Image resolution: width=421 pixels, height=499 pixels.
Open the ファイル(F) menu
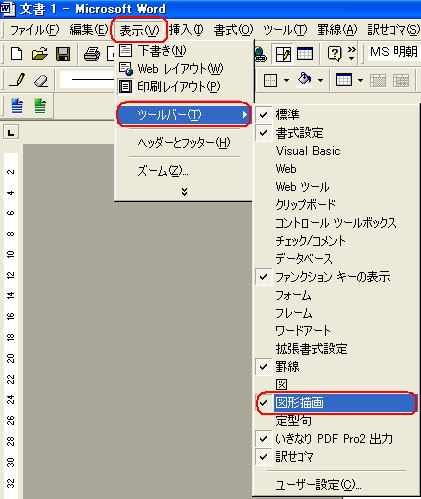coord(34,30)
